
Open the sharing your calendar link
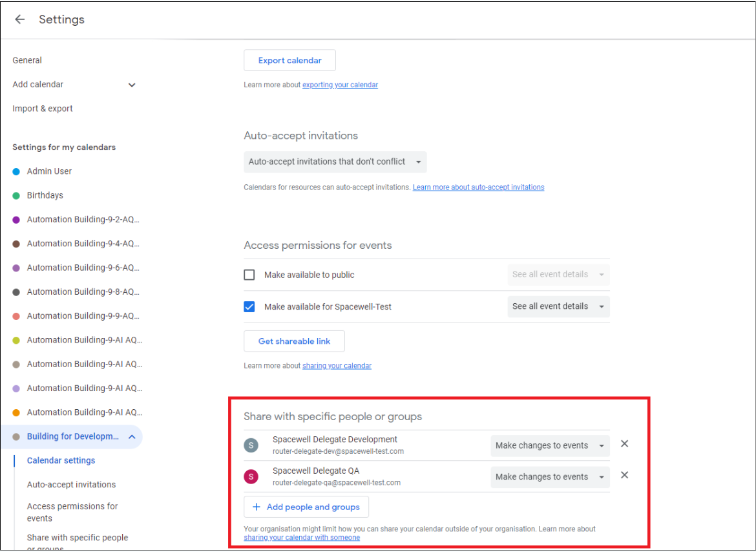coord(337,366)
